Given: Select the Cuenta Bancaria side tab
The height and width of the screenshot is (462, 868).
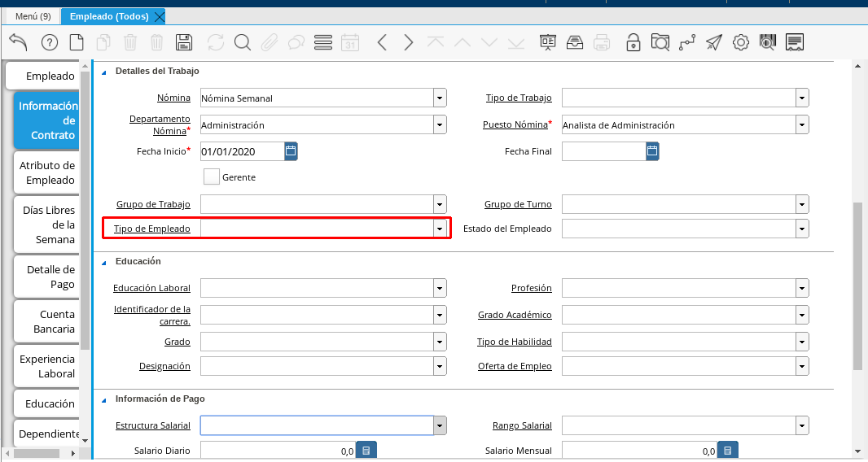Looking at the screenshot, I should [48, 321].
